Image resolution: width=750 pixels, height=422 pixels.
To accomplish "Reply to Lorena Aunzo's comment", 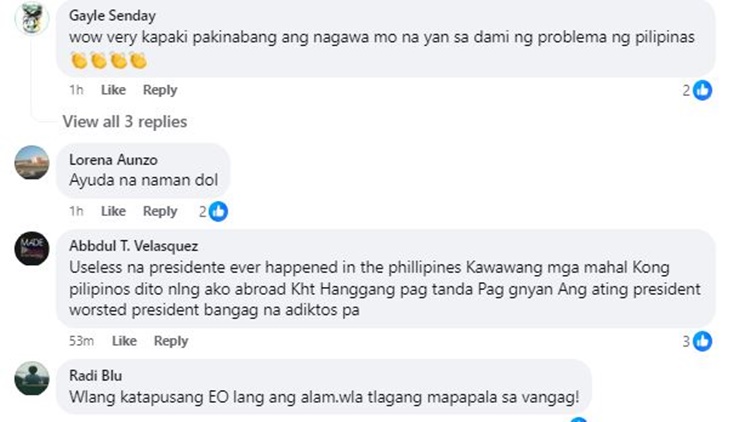I will 160,211.
